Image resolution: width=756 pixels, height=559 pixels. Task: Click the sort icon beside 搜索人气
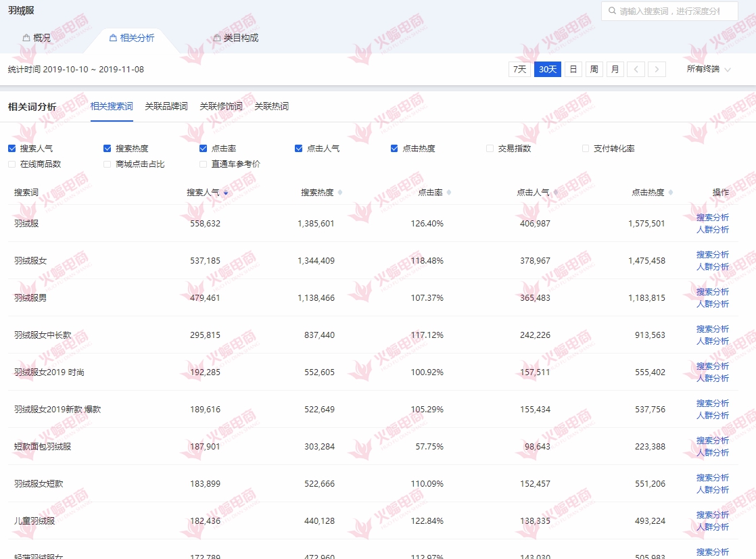click(x=225, y=192)
